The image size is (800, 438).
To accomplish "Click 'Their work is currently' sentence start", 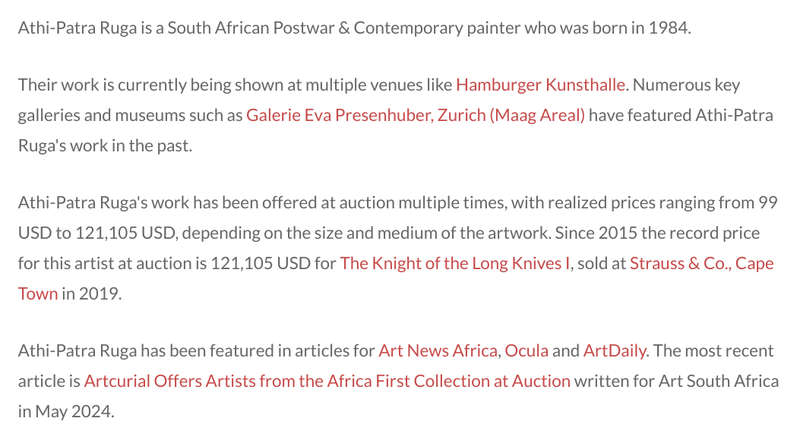I will (103, 85).
